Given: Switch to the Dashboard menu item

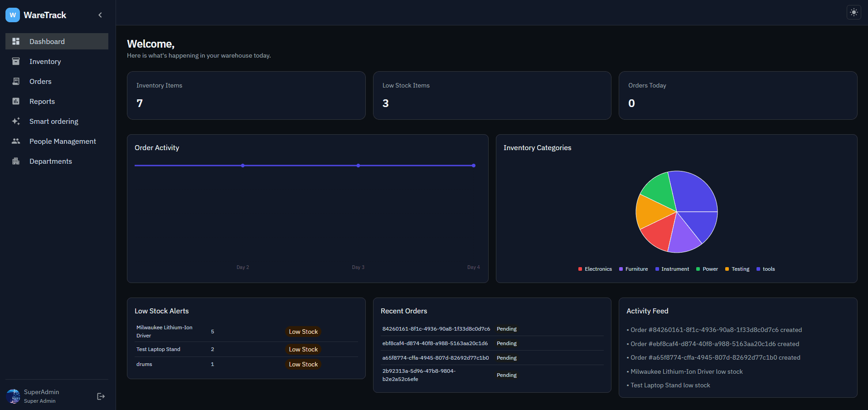Looking at the screenshot, I should point(47,41).
